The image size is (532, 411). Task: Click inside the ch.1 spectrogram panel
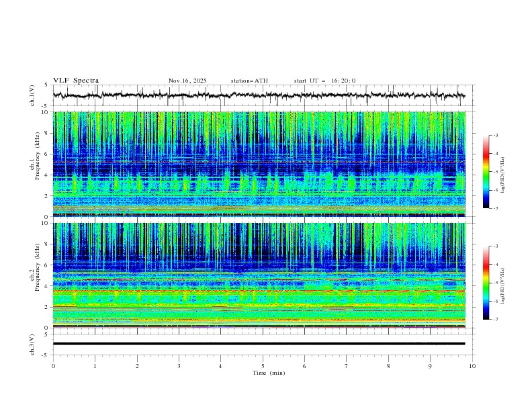pos(259,164)
